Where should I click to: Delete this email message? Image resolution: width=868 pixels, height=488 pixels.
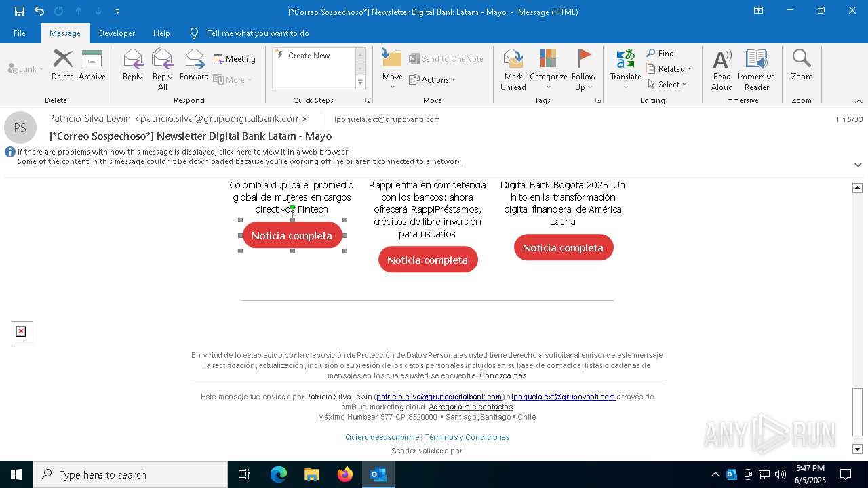[x=62, y=65]
